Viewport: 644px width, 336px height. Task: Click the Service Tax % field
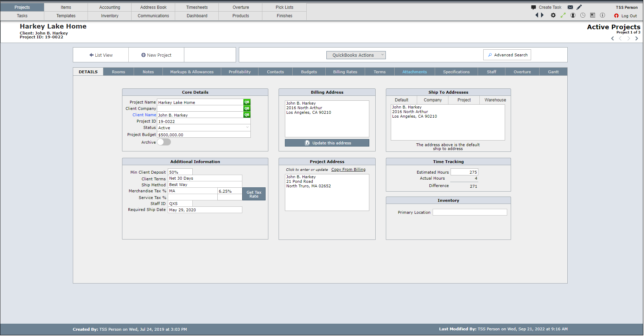[x=193, y=197]
